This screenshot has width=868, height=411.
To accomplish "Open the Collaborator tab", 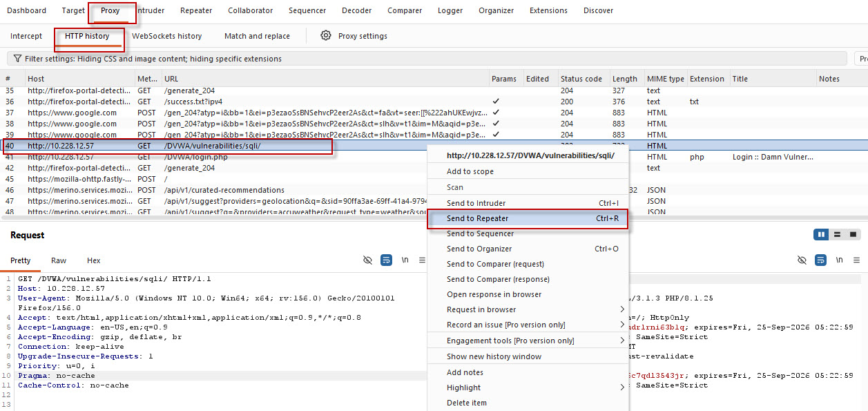I will point(250,10).
